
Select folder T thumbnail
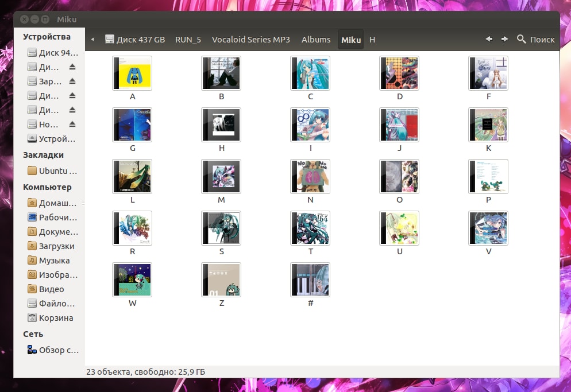pyautogui.click(x=310, y=228)
